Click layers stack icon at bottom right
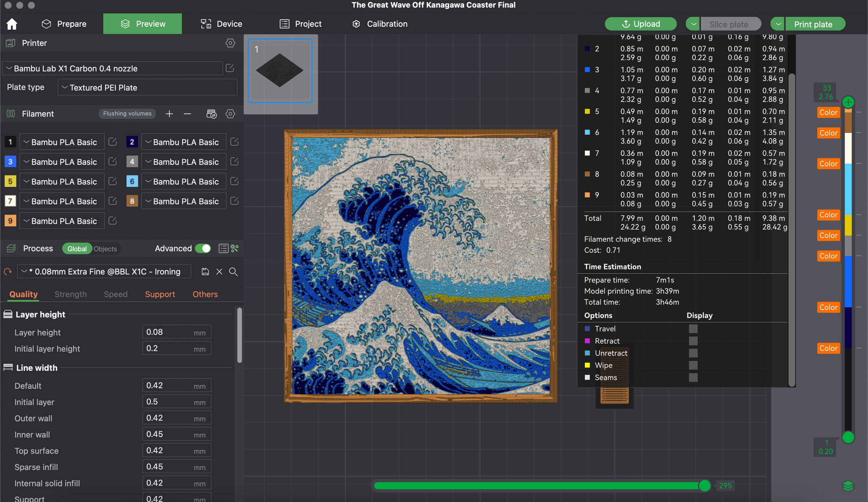The image size is (868, 502). click(x=848, y=486)
